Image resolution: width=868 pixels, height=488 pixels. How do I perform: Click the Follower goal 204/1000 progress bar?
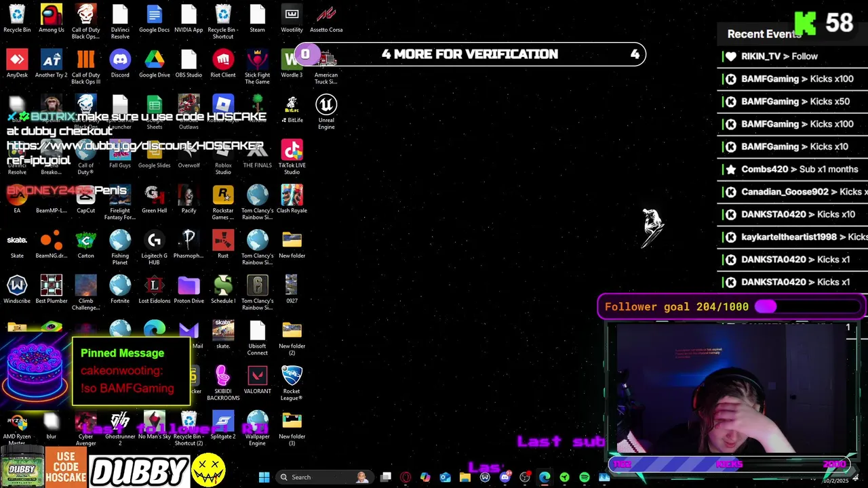pos(732,306)
